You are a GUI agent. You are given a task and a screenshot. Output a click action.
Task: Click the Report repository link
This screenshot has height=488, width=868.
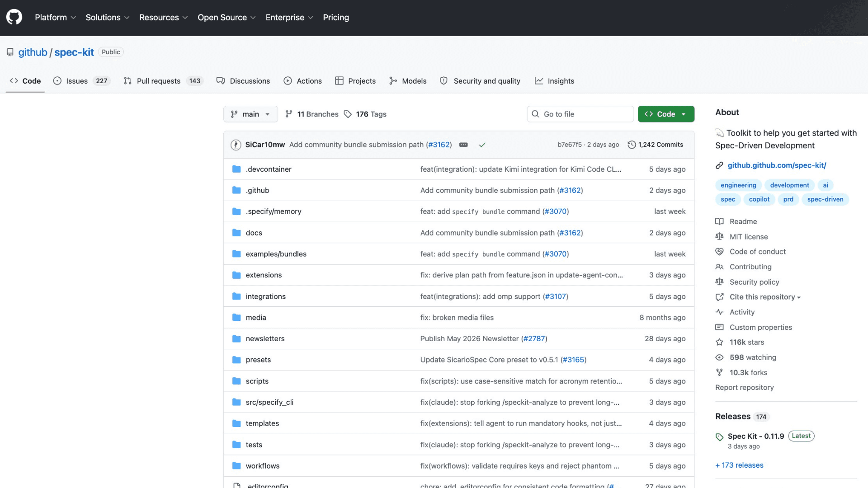coord(744,387)
